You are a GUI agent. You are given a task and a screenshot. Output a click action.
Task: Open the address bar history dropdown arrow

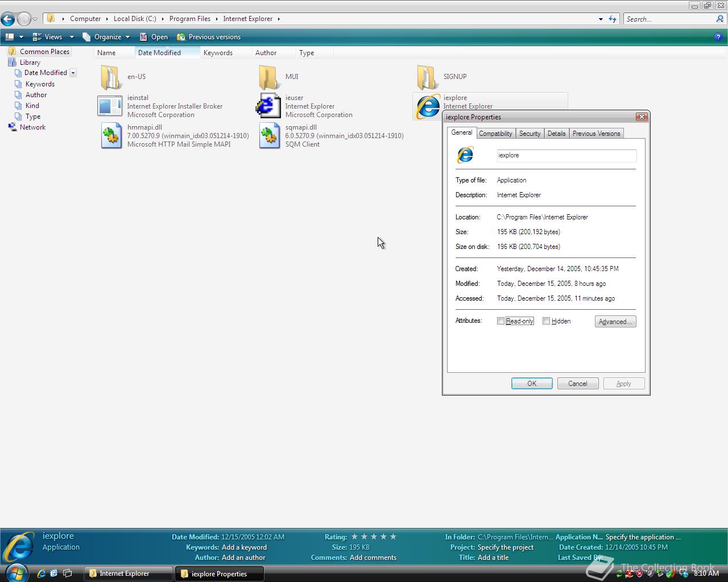[601, 19]
